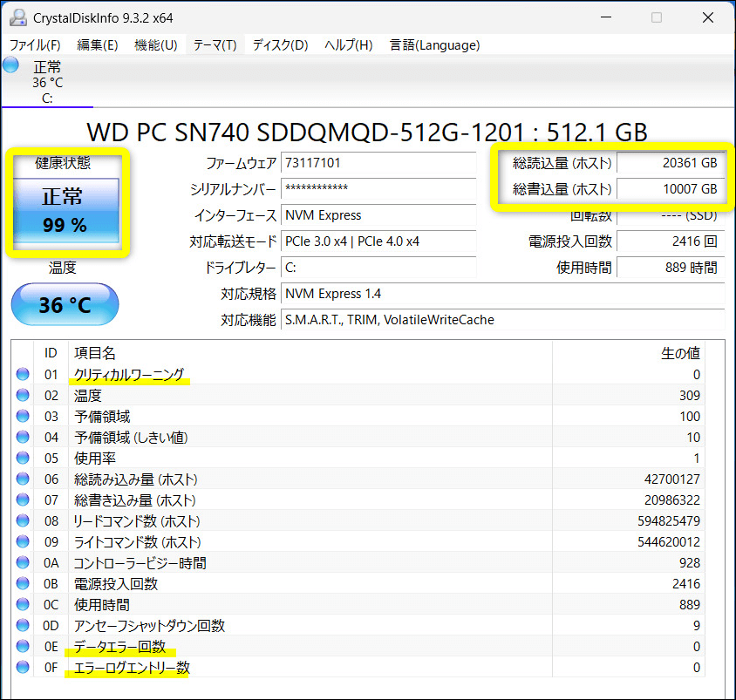Minimize the CrystalDiskInfo window
The height and width of the screenshot is (700, 736).
tap(606, 17)
